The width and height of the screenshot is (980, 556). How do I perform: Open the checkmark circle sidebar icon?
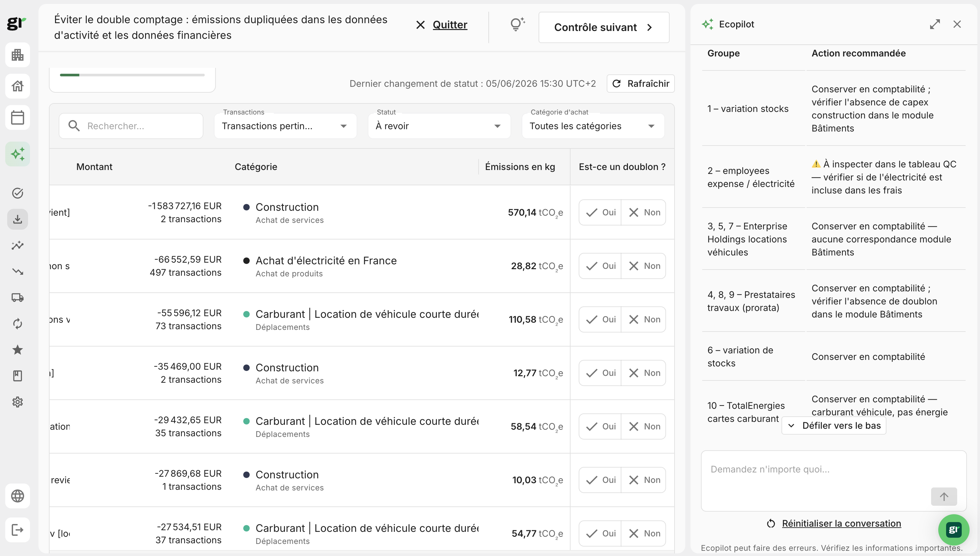(x=18, y=193)
